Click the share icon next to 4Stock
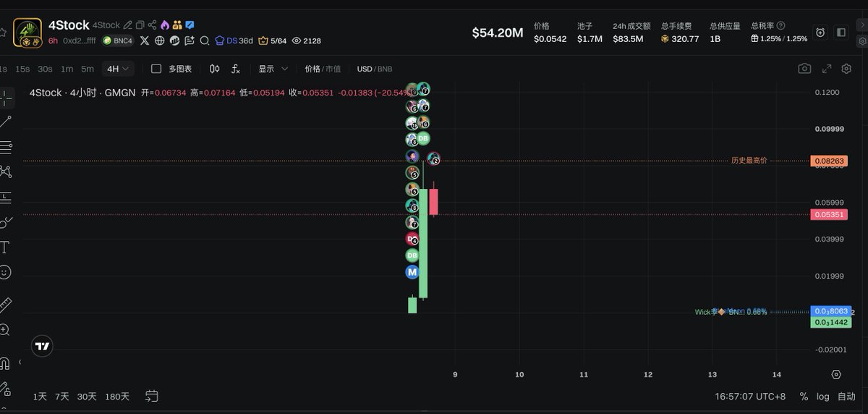Screen dimensions: 868x414 coord(153,25)
